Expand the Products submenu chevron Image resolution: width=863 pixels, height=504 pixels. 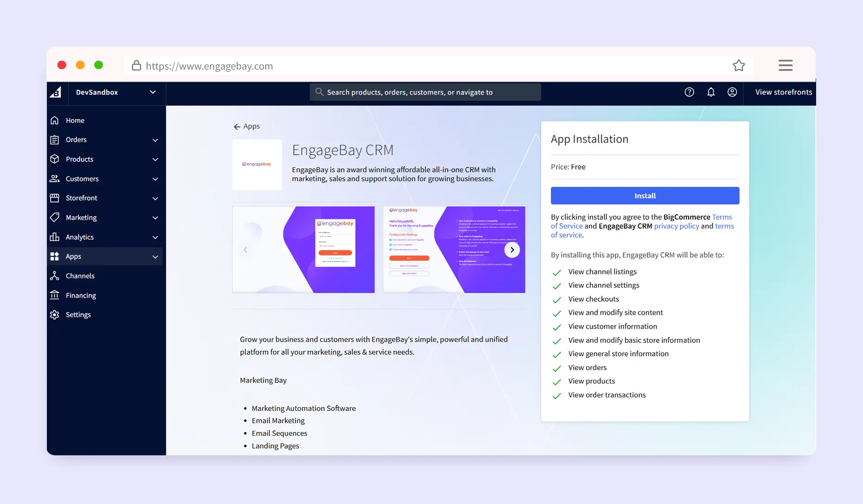155,159
